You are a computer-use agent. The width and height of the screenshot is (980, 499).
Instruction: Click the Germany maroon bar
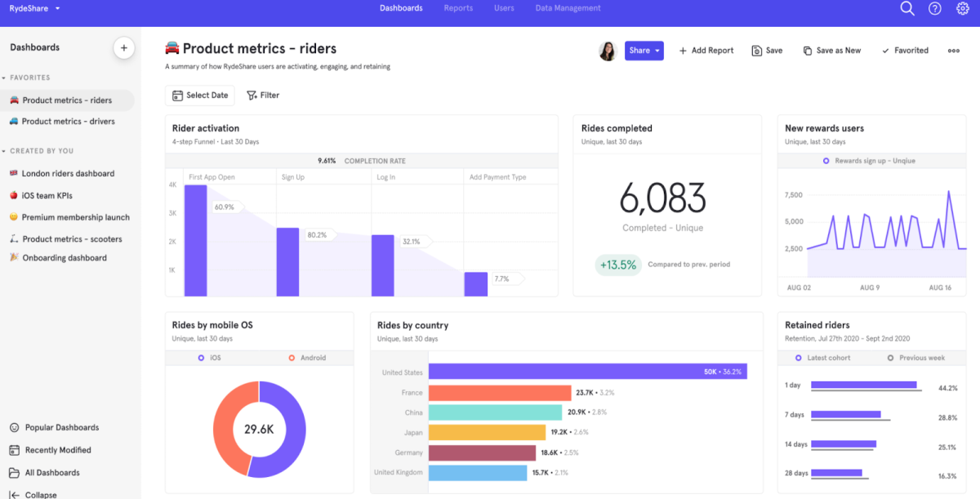click(x=482, y=452)
